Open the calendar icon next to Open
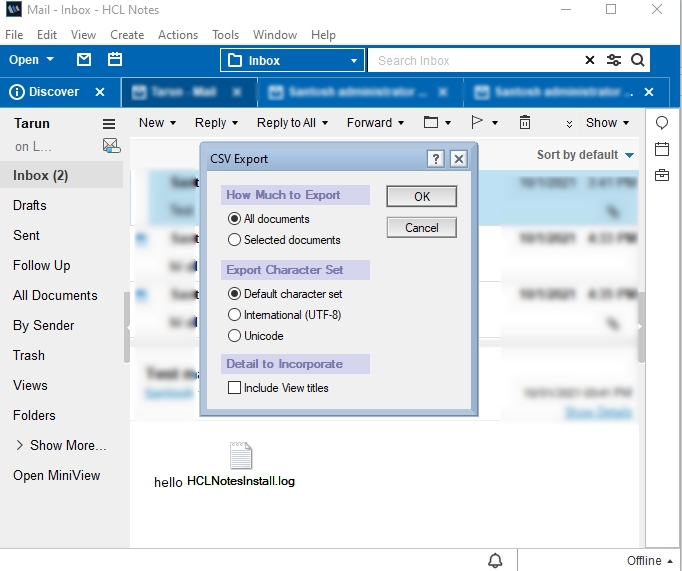Image resolution: width=682 pixels, height=571 pixels. [x=115, y=60]
